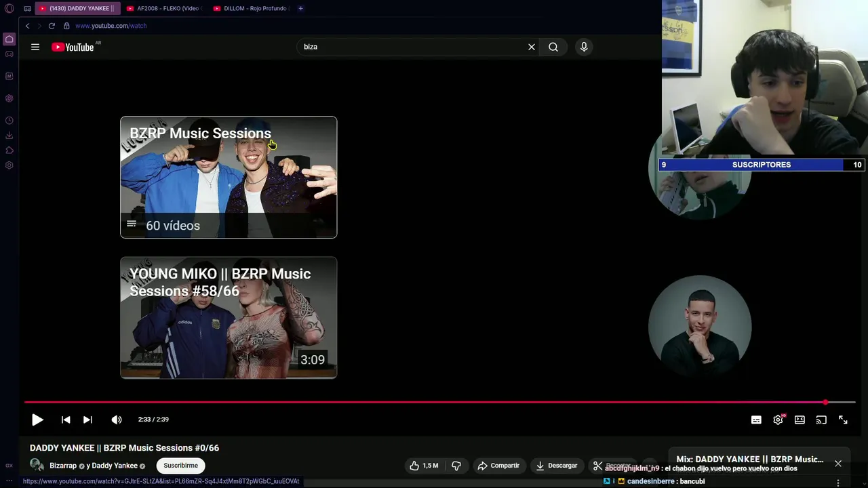Toggle subtitles on the player
The width and height of the screenshot is (868, 488).
click(x=756, y=420)
